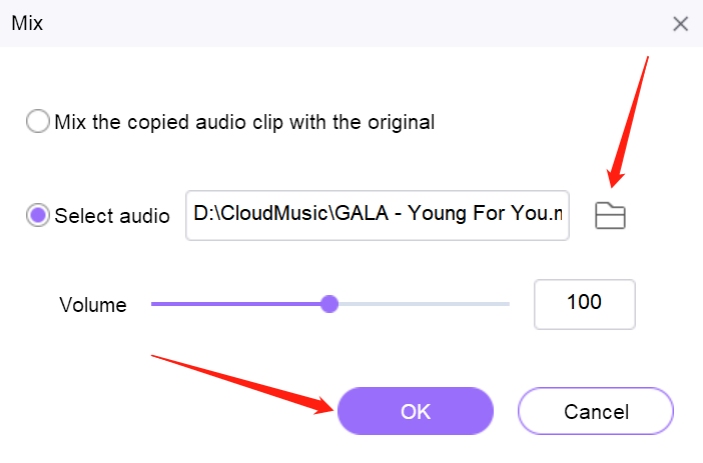Click the Volume slider handle
This screenshot has height=463, width=703.
click(x=330, y=304)
